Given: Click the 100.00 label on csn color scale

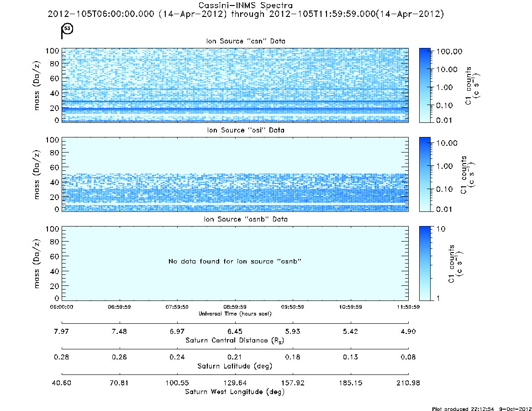Looking at the screenshot, I should click(x=449, y=52).
